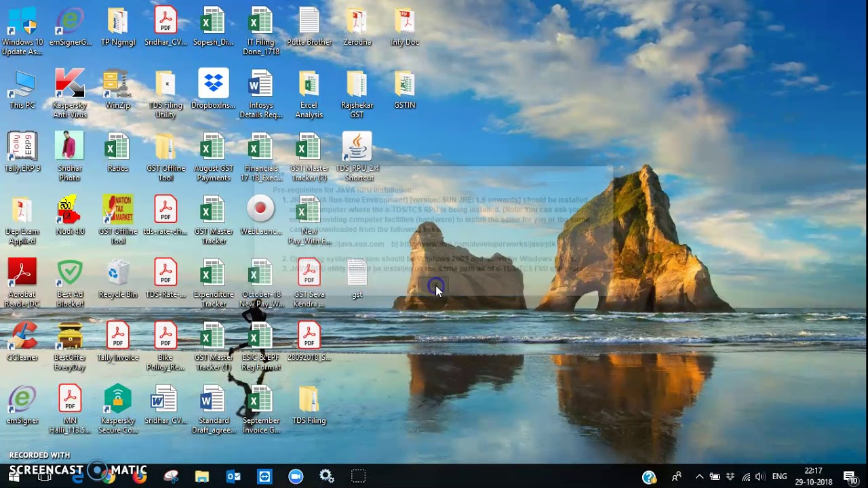This screenshot has height=488, width=868.
Task: Select Bike Policy Re... PDF file
Action: point(165,346)
